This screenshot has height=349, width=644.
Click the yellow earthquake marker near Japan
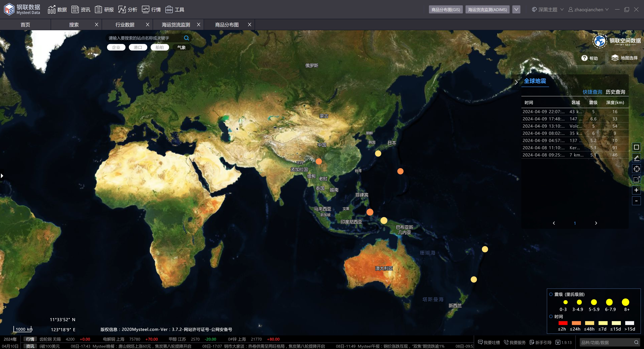click(378, 154)
